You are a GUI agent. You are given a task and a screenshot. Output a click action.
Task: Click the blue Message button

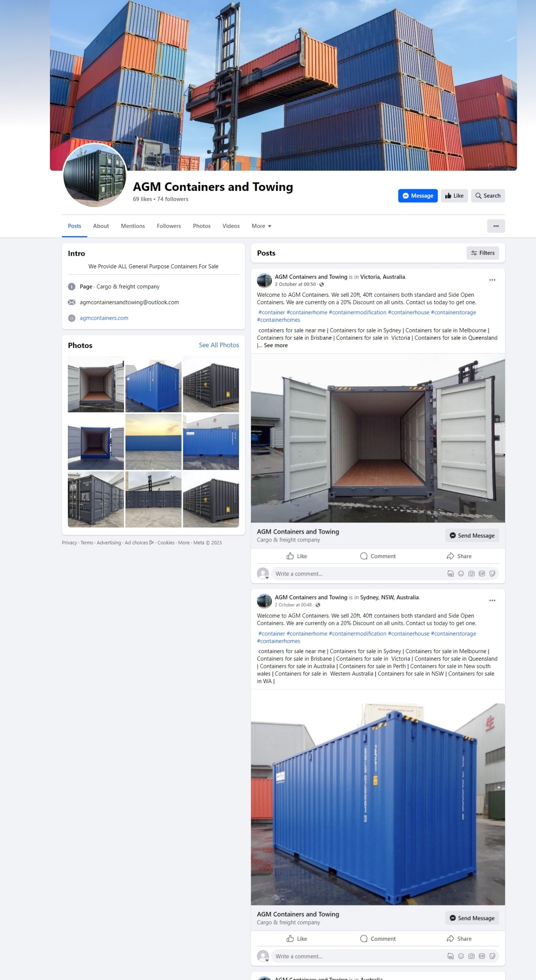[418, 196]
